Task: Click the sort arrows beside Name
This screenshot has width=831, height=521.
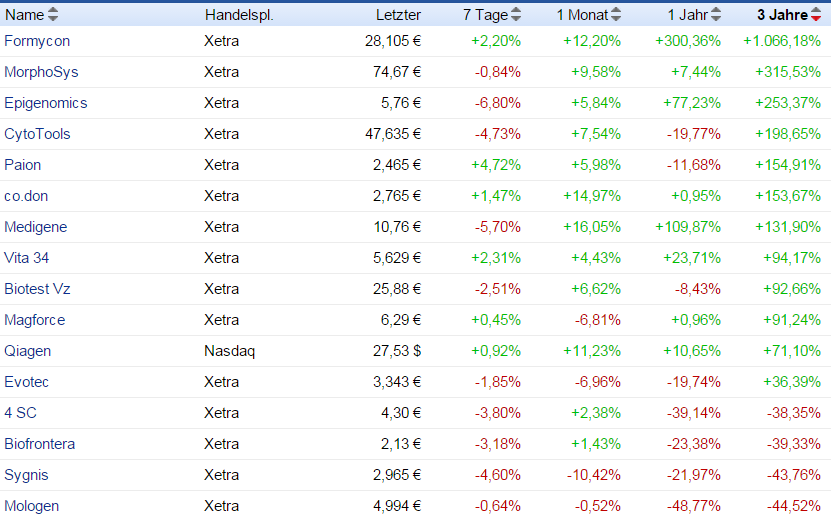Action: tap(53, 15)
